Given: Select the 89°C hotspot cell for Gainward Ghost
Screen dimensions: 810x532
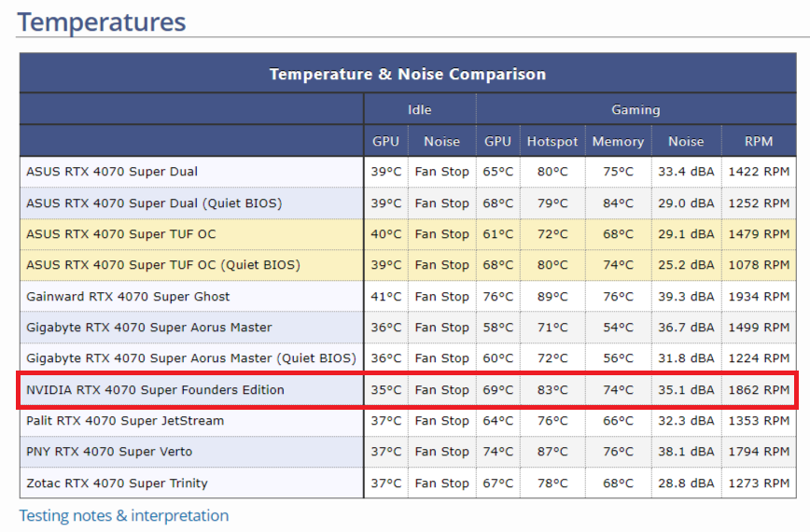Looking at the screenshot, I should pyautogui.click(x=553, y=296).
